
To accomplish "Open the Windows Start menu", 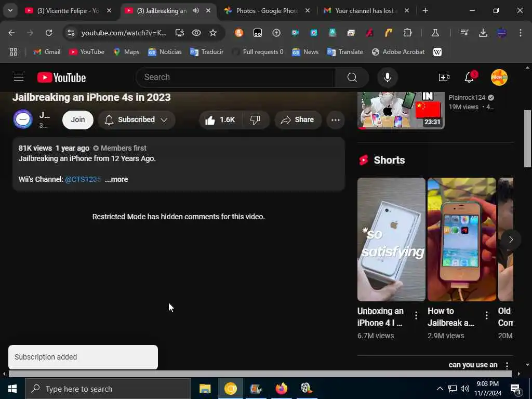I will point(12,389).
